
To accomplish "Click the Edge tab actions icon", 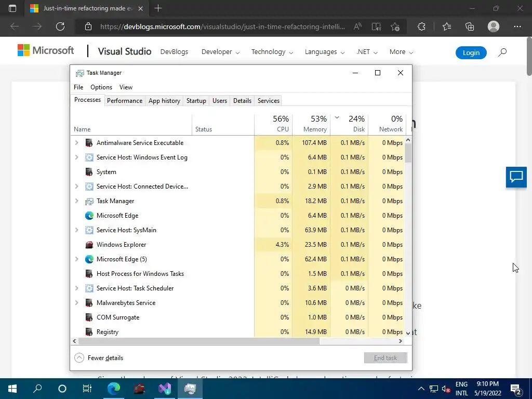I will [x=12, y=8].
